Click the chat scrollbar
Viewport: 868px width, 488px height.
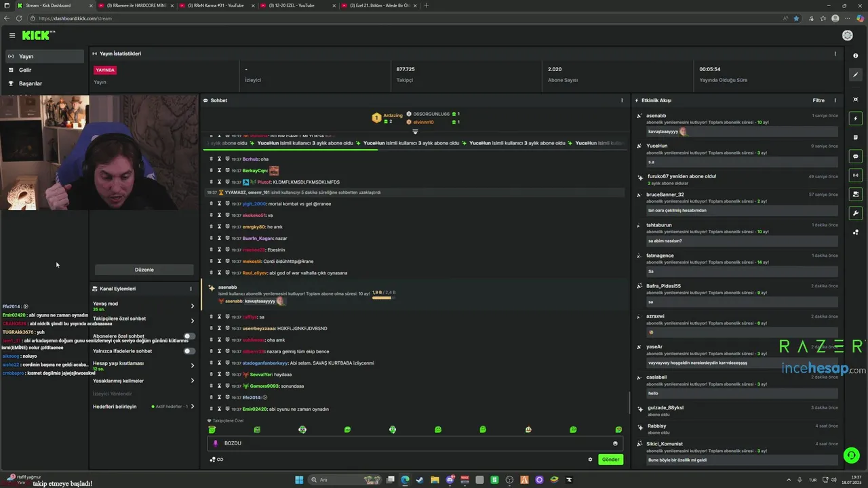click(x=629, y=403)
